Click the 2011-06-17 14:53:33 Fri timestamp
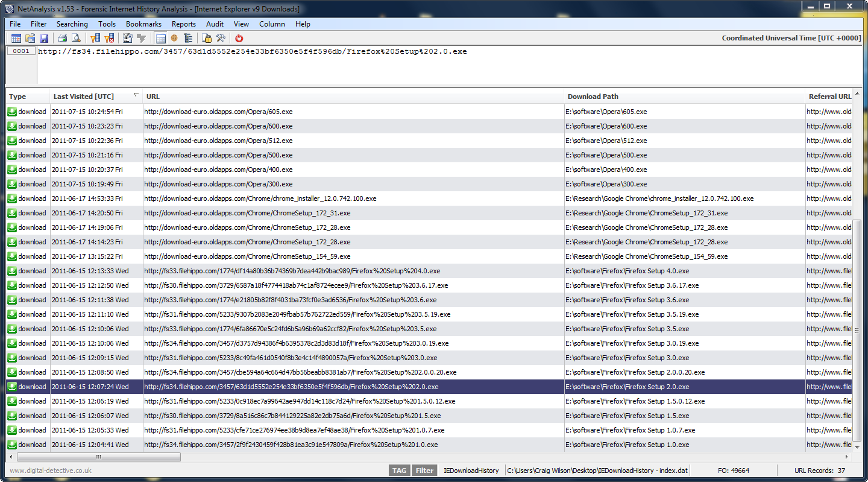This screenshot has width=868, height=482. click(x=87, y=198)
